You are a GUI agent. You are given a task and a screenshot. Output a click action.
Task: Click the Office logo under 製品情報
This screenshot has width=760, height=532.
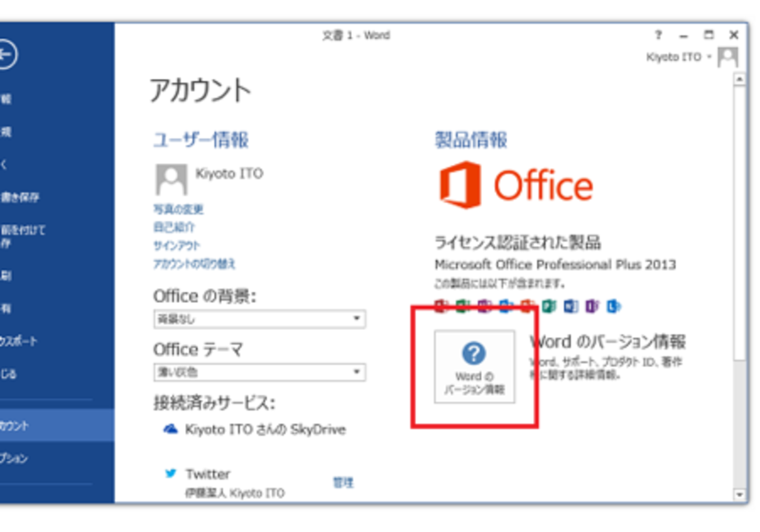tap(516, 185)
